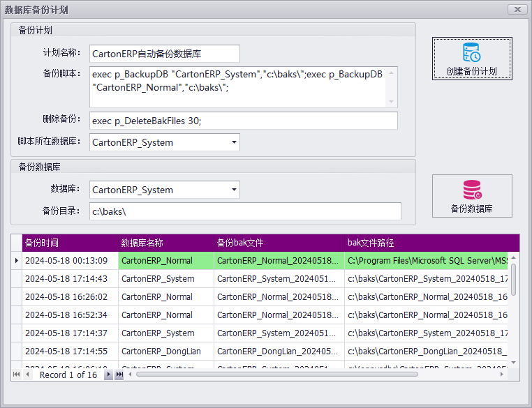Open the 数据库 combo box dropdown arrow
This screenshot has height=408, width=532.
[x=234, y=190]
